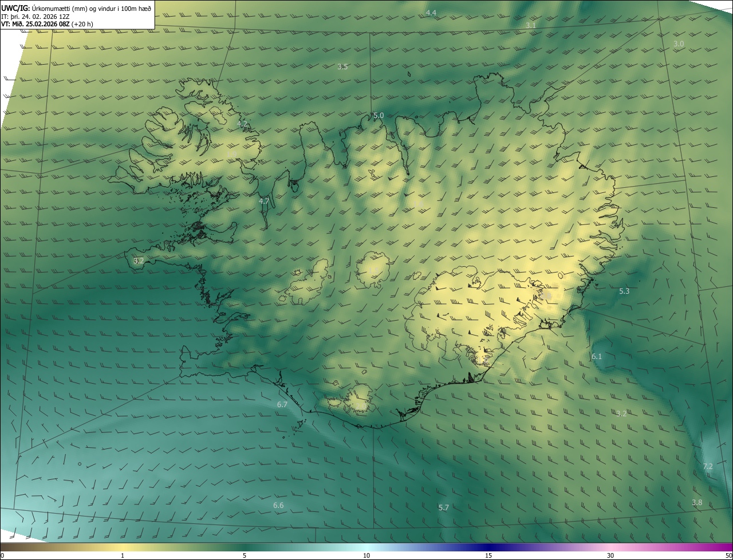Select the 3.5 value label on the map
Image resolution: width=733 pixels, height=560 pixels.
point(342,66)
